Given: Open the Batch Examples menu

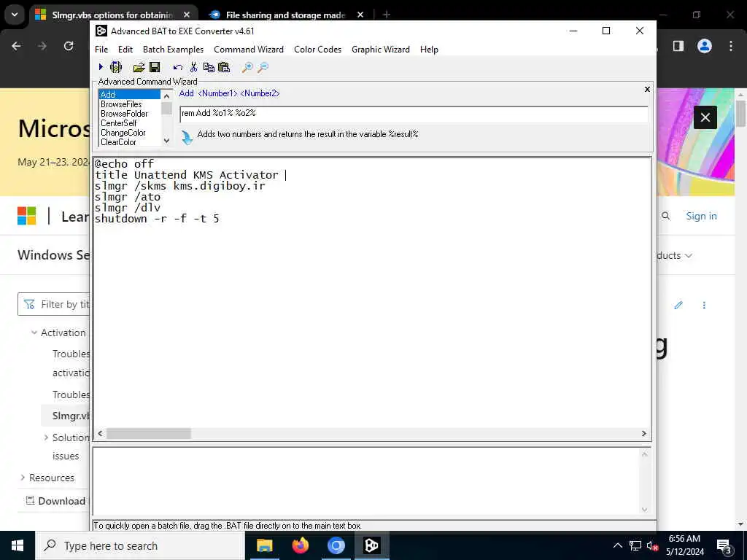Looking at the screenshot, I should [173, 50].
